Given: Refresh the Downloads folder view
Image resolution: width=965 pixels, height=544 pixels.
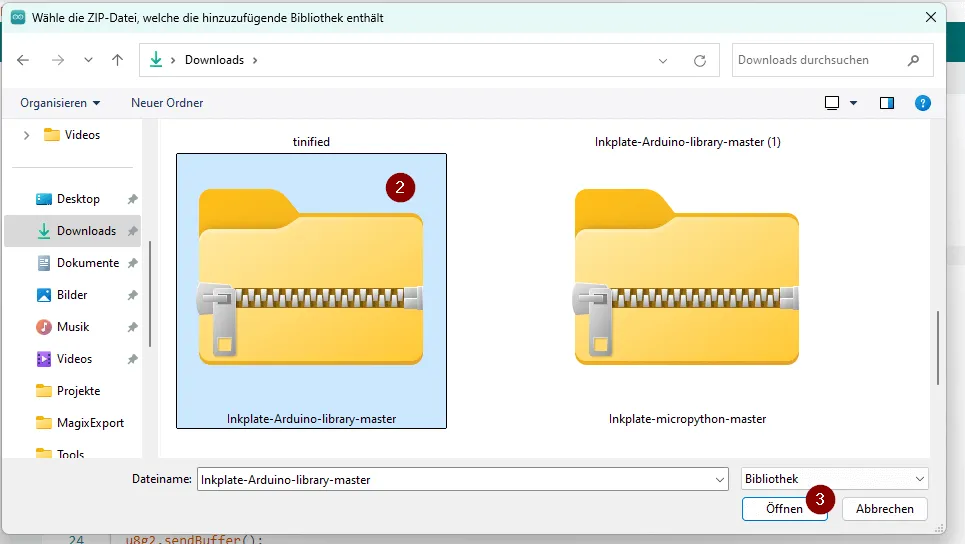Looking at the screenshot, I should [700, 60].
